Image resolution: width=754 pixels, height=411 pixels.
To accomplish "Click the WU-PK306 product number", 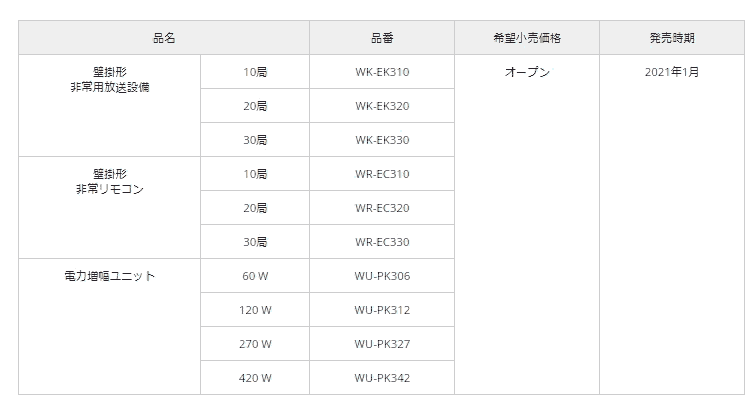I will (x=382, y=276).
